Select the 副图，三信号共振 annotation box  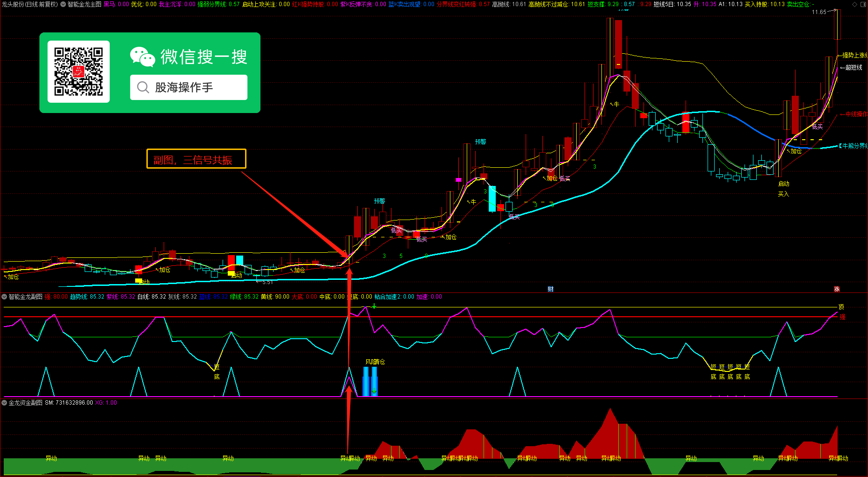(x=196, y=159)
